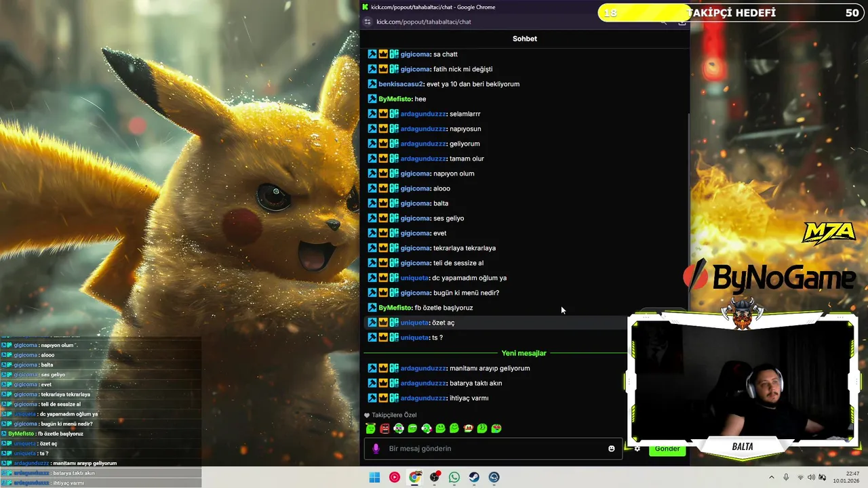
Task: Click the Gönder send button
Action: pos(667,449)
